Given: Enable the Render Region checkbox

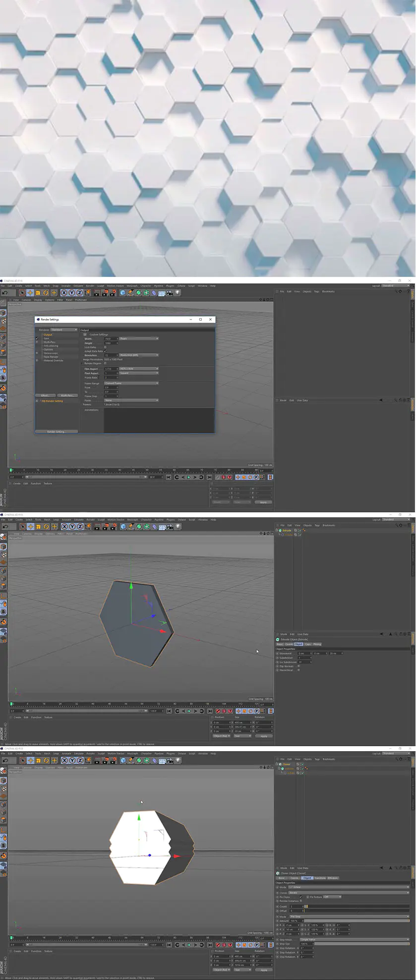Looking at the screenshot, I should [106, 363].
